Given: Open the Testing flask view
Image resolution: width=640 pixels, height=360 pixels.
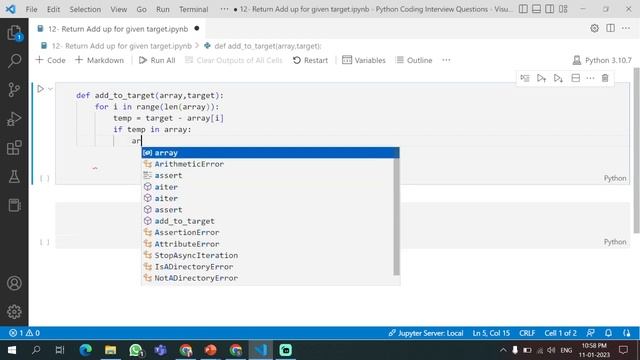Looking at the screenshot, I should point(14,177).
